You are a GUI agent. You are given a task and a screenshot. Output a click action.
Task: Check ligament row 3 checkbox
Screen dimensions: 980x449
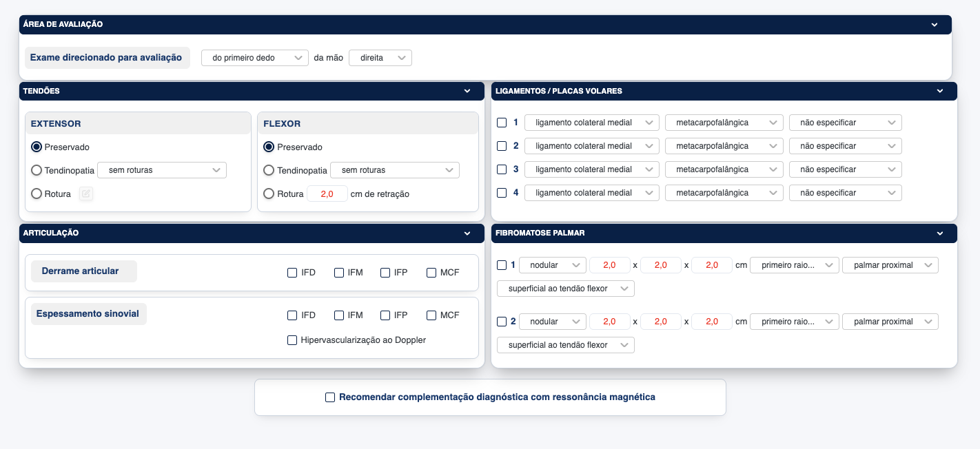pos(502,169)
